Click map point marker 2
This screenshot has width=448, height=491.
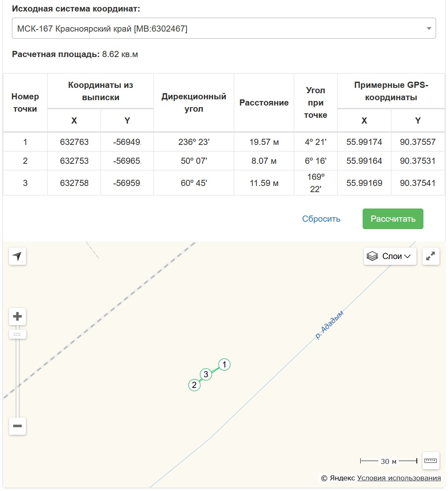pos(194,385)
